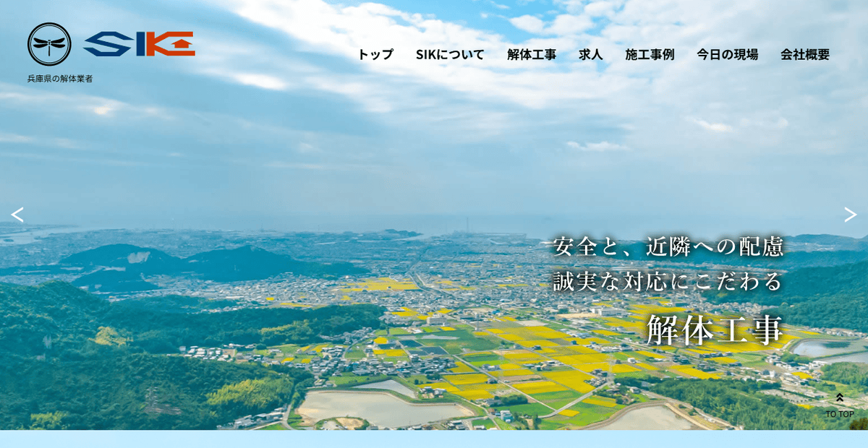The height and width of the screenshot is (448, 868).
Task: Advance the slideshow with the next arrow
Action: (x=851, y=215)
